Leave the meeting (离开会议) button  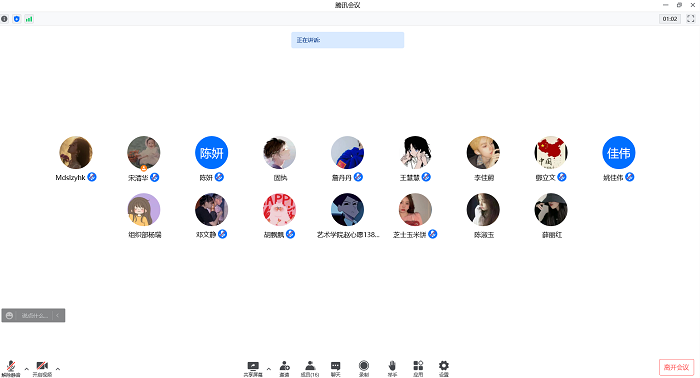tap(676, 367)
